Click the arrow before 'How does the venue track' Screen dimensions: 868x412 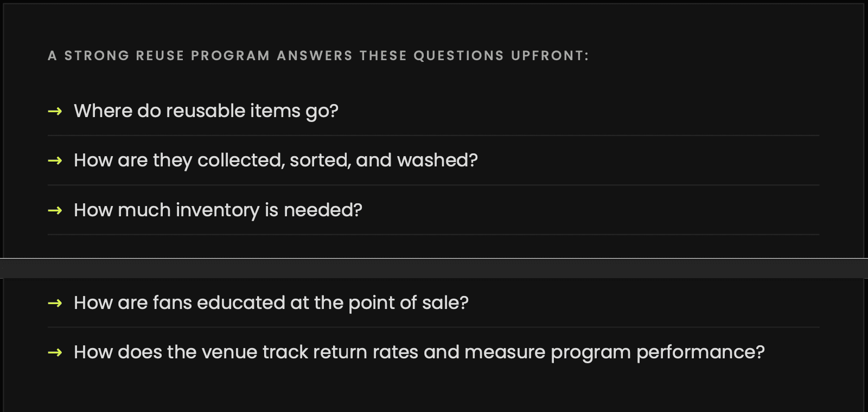point(55,352)
